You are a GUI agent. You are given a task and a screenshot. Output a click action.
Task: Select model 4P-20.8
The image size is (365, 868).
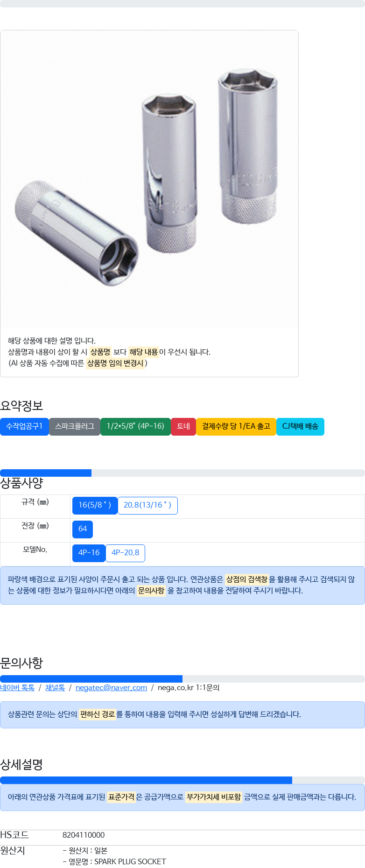click(x=125, y=553)
